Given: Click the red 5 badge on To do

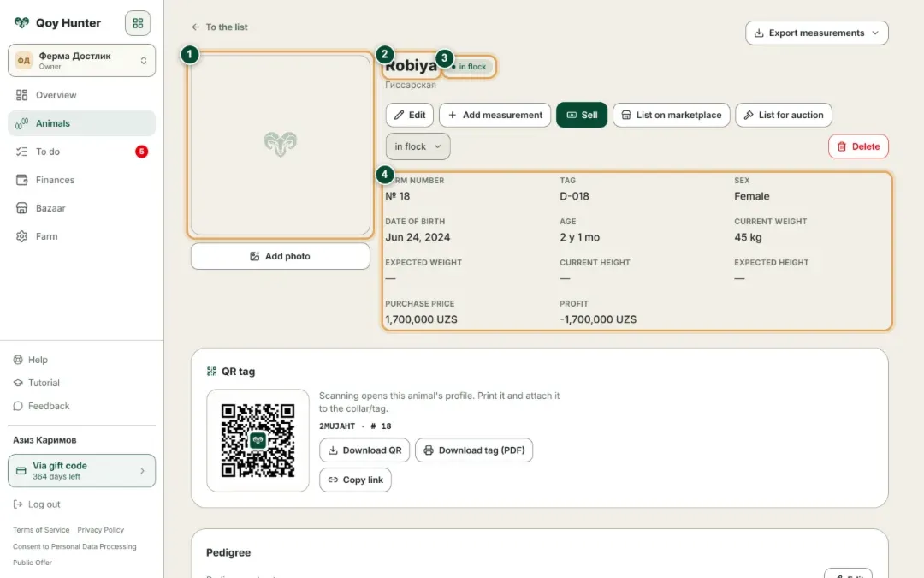Looking at the screenshot, I should pos(141,152).
